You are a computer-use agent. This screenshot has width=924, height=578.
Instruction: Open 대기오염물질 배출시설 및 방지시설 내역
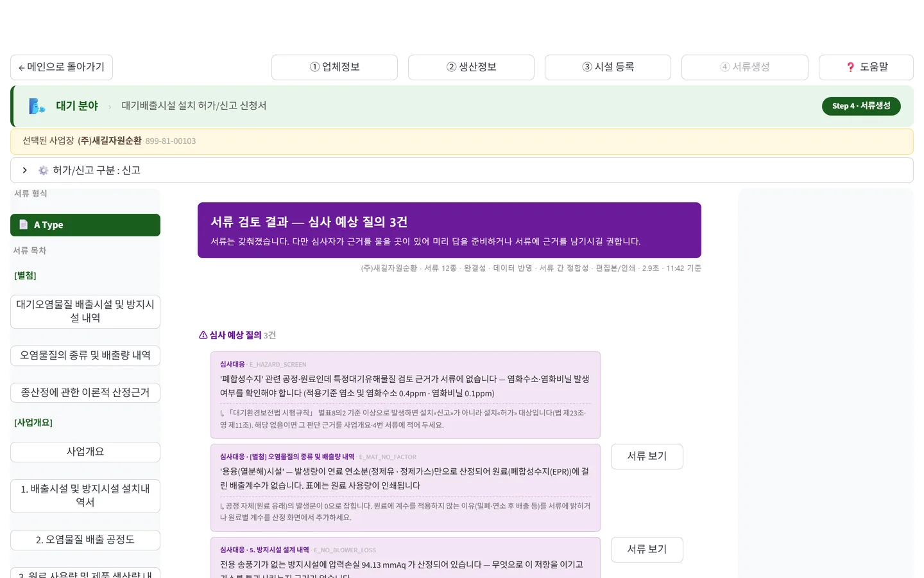[x=85, y=311]
